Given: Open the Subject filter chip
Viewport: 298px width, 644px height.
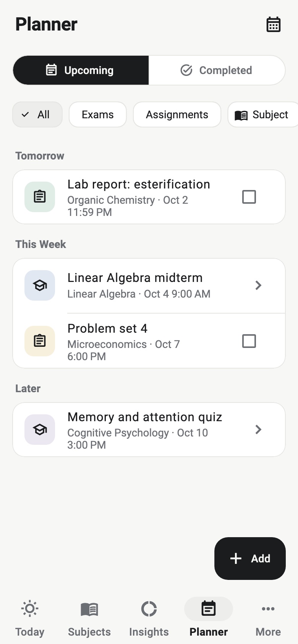Looking at the screenshot, I should click(x=263, y=114).
